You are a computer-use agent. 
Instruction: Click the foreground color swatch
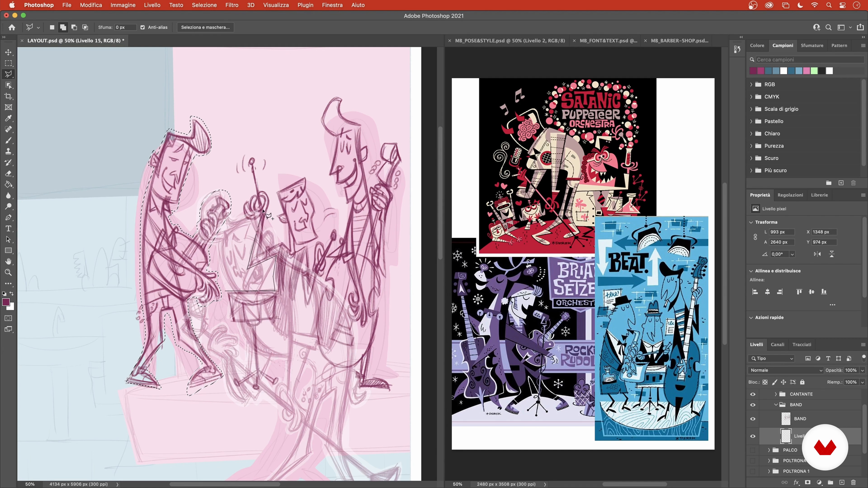coord(6,302)
